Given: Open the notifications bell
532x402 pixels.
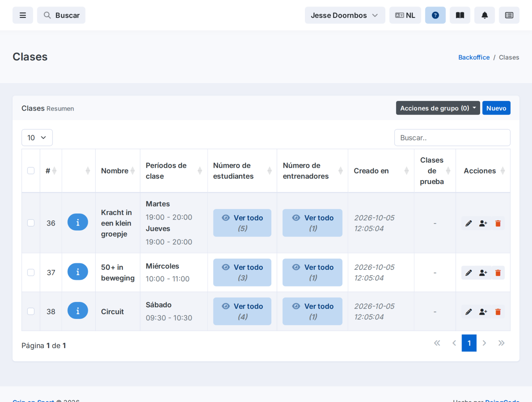Looking at the screenshot, I should tap(484, 15).
